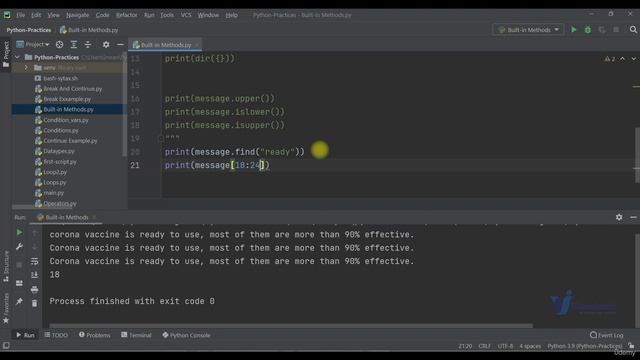
Task: Open the File menu
Action: point(20,15)
